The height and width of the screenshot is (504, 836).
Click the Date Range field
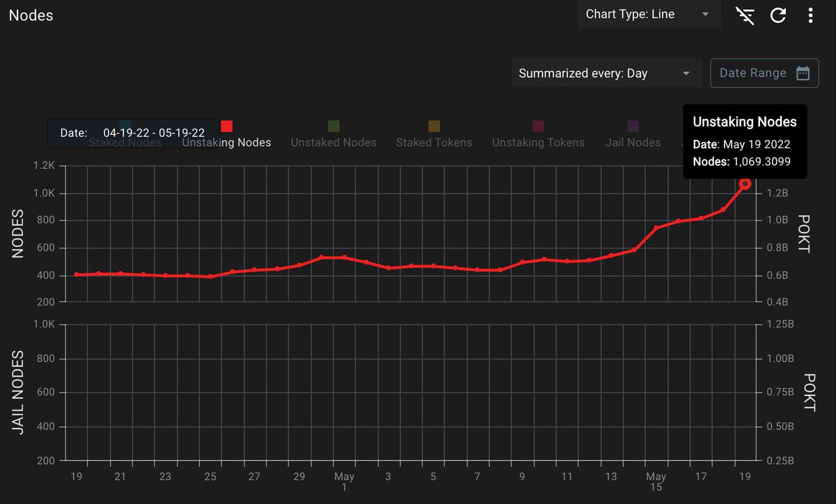pyautogui.click(x=764, y=73)
